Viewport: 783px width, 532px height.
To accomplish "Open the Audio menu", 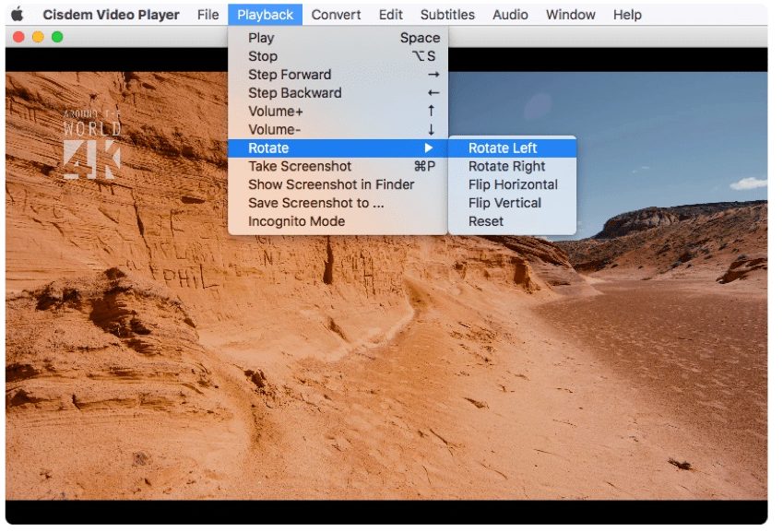I will pos(510,15).
